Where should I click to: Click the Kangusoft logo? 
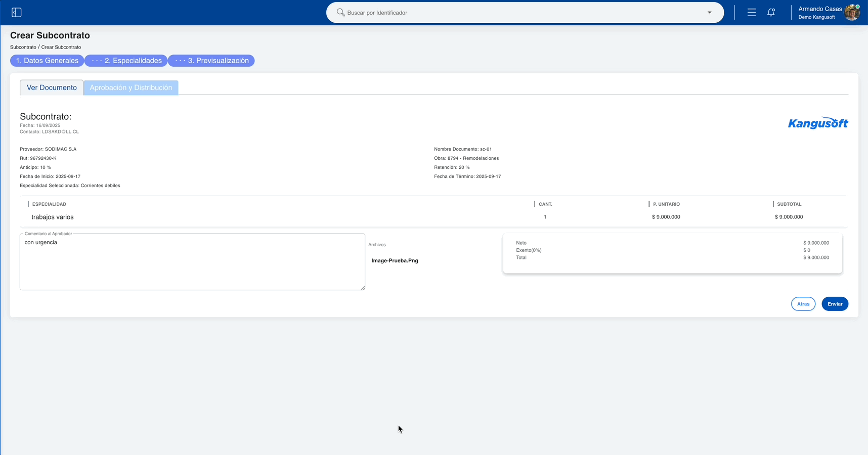coord(818,123)
